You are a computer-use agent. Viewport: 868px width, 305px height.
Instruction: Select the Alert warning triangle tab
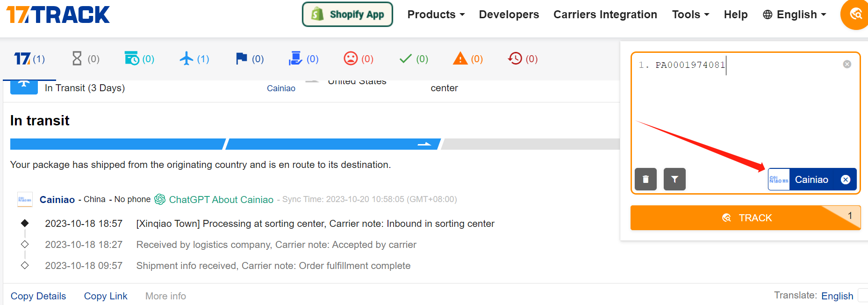[x=468, y=59]
